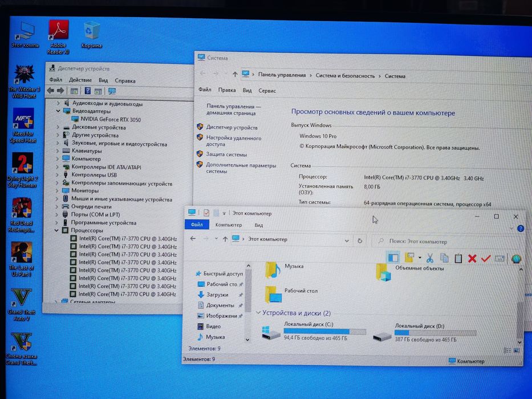Click the red checkmark icon in Explorer toolbar
This screenshot has height=399, width=532.
485,259
